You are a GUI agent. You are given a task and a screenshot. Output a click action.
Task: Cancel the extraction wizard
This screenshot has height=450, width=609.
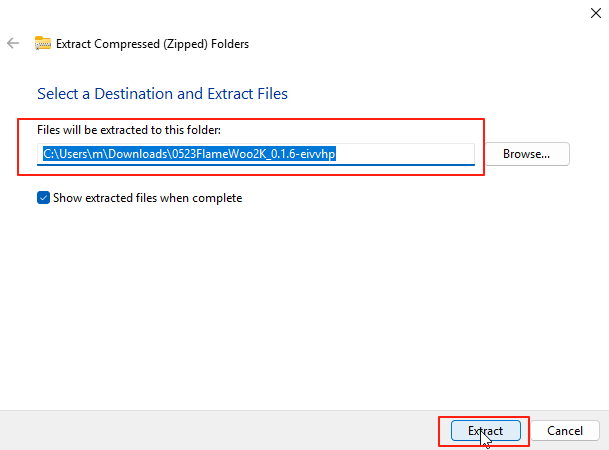[x=564, y=431]
